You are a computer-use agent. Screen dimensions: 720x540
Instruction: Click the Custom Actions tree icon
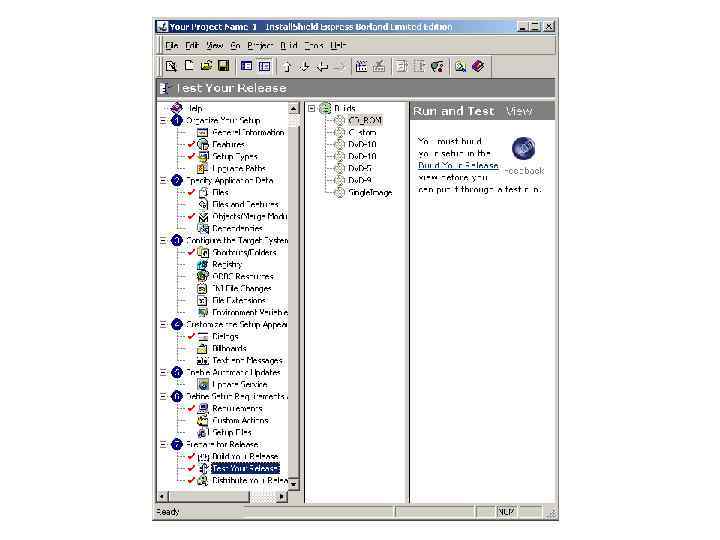pyautogui.click(x=202, y=420)
